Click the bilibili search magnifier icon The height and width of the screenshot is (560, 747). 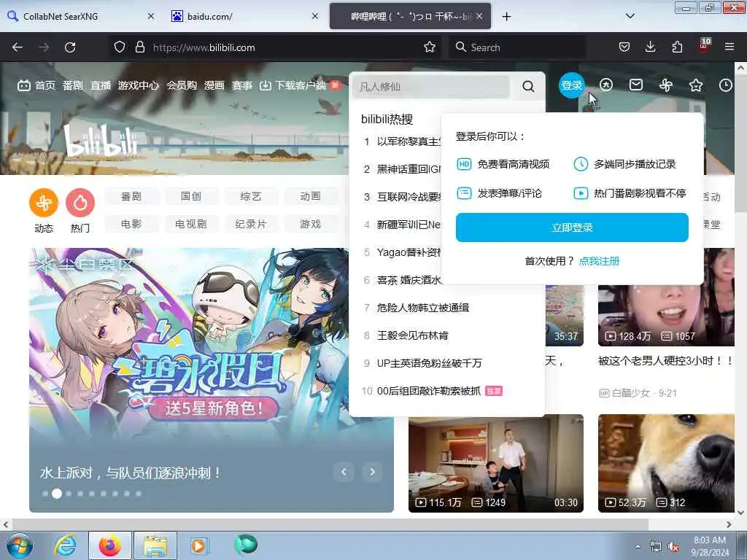coord(528,86)
